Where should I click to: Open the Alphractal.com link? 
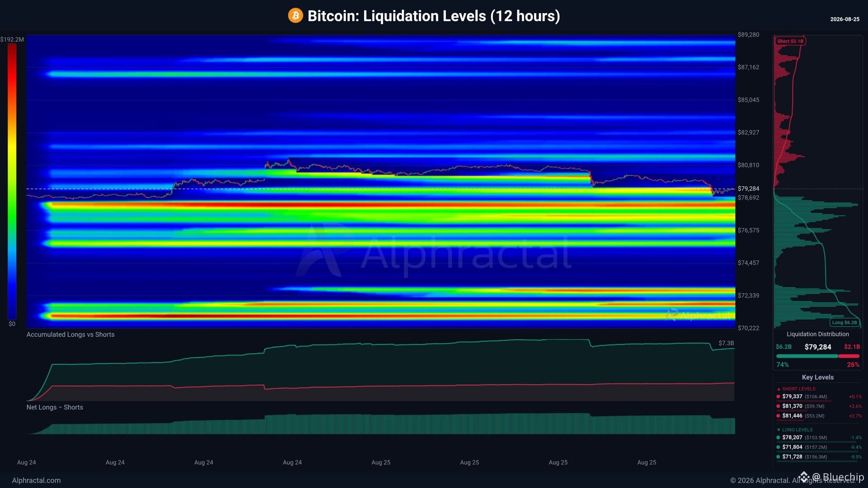[x=36, y=480]
